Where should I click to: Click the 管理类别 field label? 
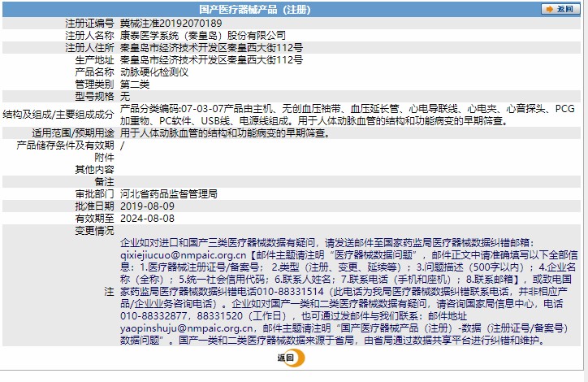[x=94, y=84]
